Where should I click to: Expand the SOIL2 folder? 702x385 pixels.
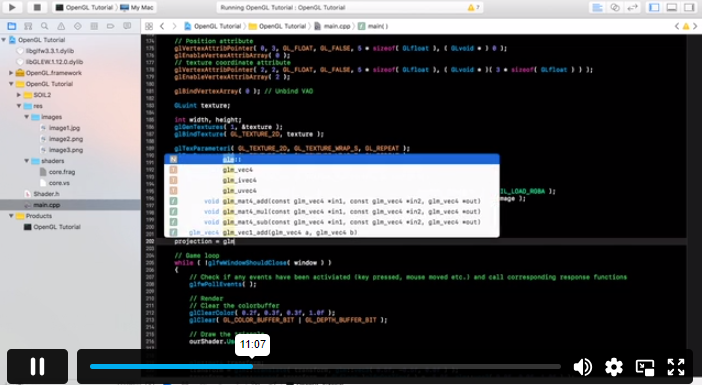(x=19, y=95)
